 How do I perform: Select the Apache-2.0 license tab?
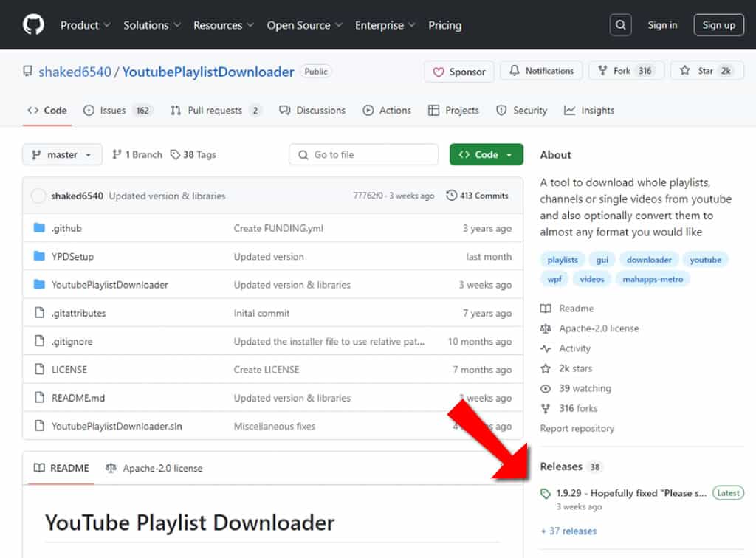154,469
